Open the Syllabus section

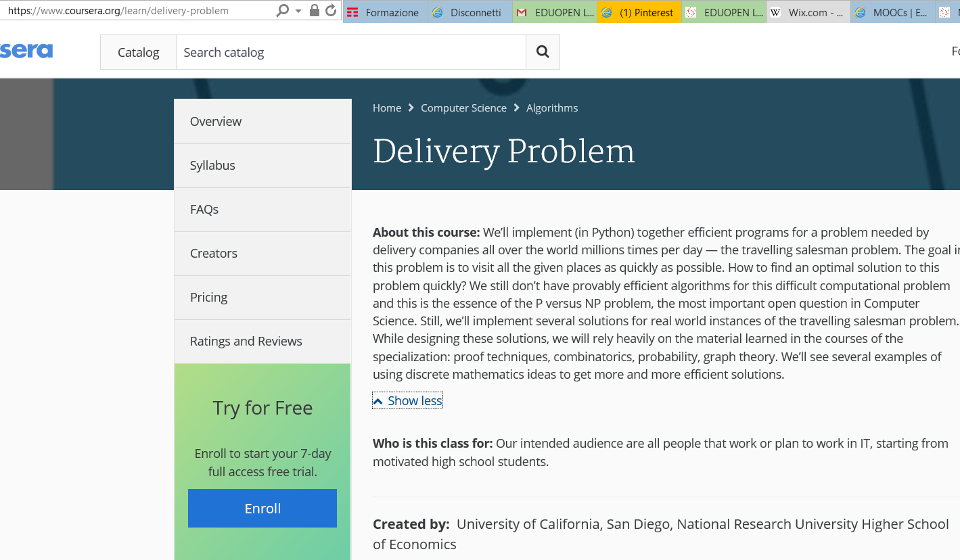(x=212, y=166)
